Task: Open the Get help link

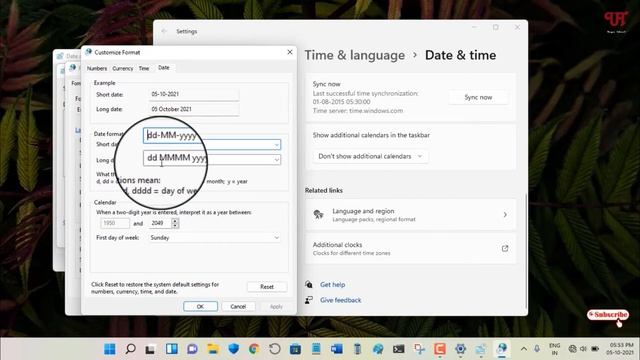Action: (333, 284)
